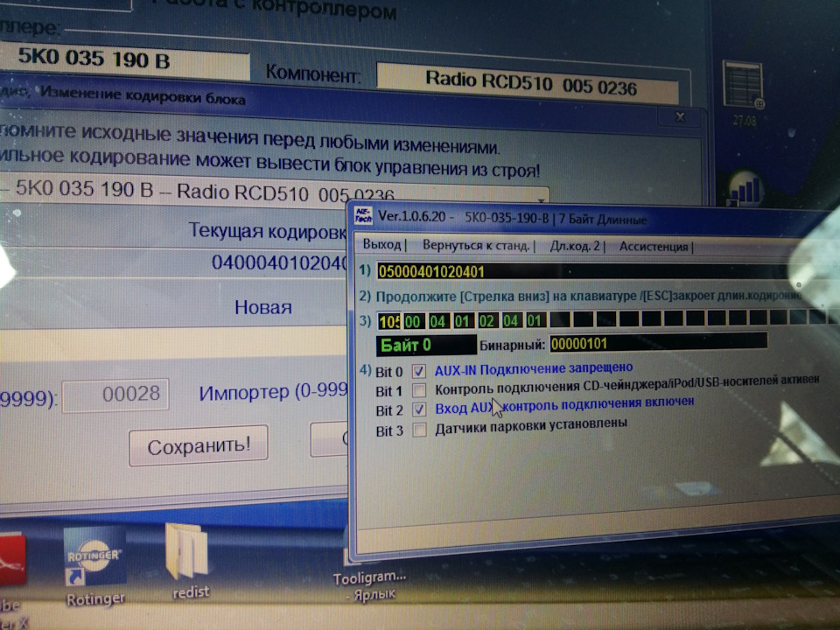Image resolution: width=840 pixels, height=630 pixels.
Task: Click the binary value field 00000101
Action: click(x=658, y=343)
